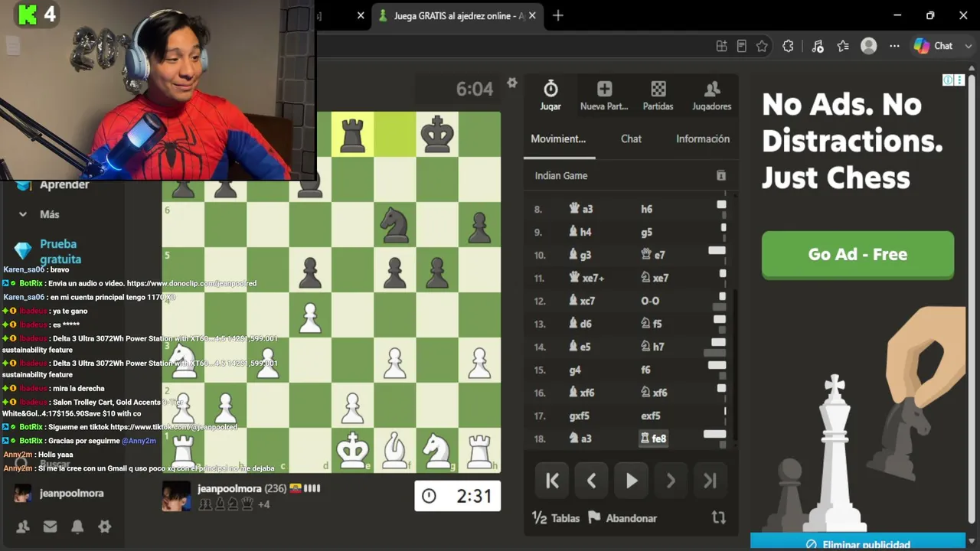The width and height of the screenshot is (980, 551).
Task: Open the messages envelope icon in sidebar
Action: click(50, 527)
